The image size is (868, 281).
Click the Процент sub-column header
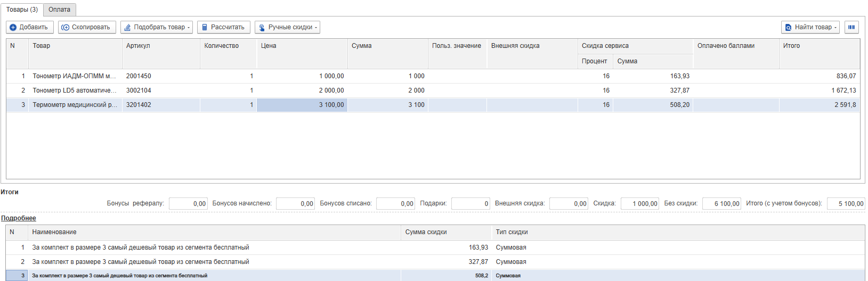[x=595, y=61]
